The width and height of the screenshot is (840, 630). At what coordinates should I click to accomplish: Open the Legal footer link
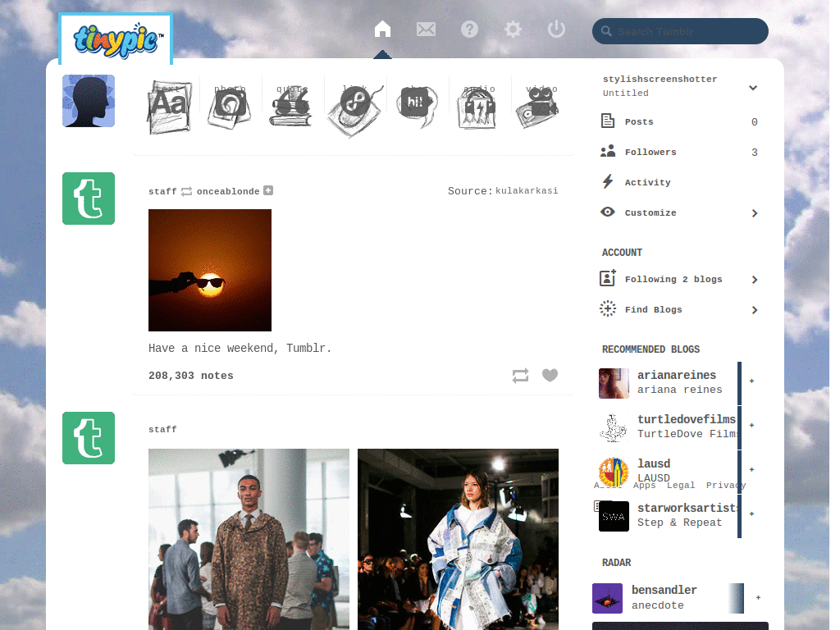pyautogui.click(x=681, y=485)
